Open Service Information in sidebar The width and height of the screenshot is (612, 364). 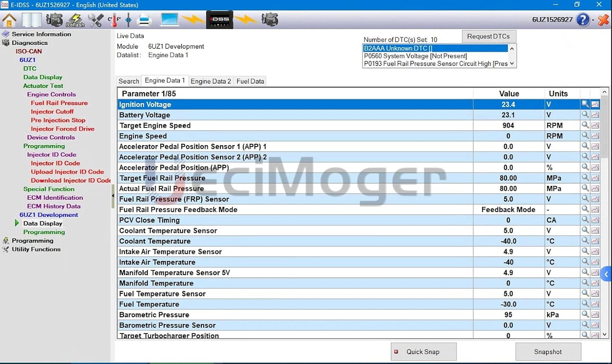tap(41, 34)
